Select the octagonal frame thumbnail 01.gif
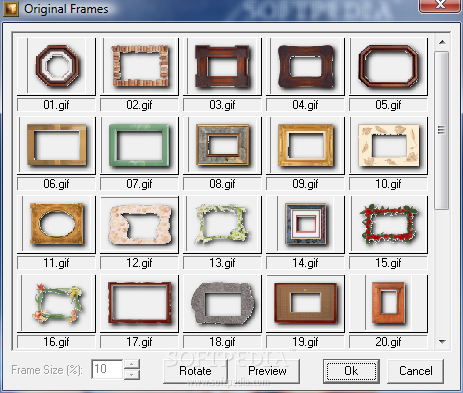The image size is (463, 393). coord(56,66)
